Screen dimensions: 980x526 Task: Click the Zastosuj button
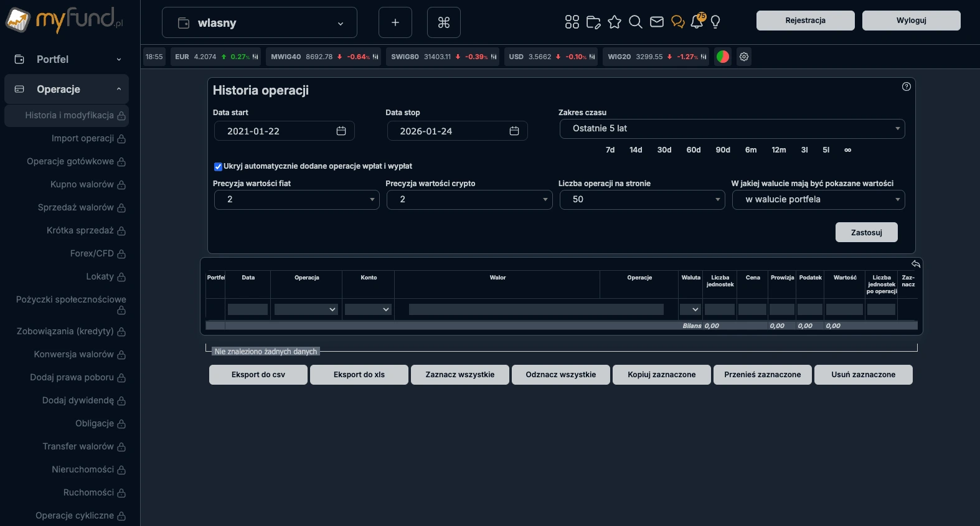866,232
